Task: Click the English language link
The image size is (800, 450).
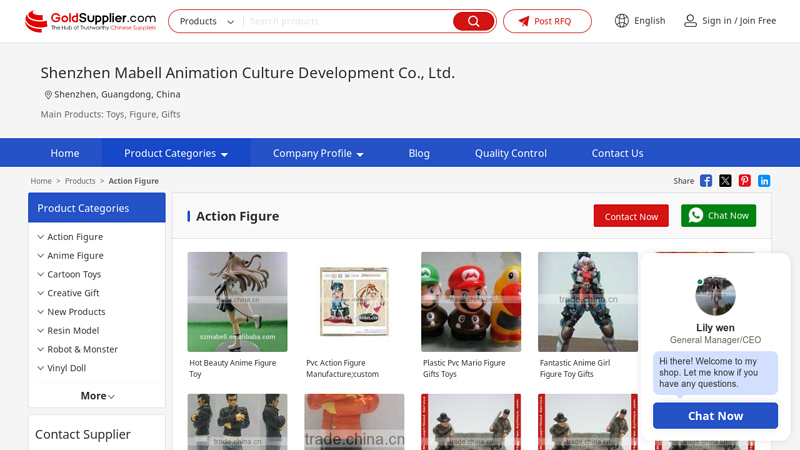Action: coord(649,21)
